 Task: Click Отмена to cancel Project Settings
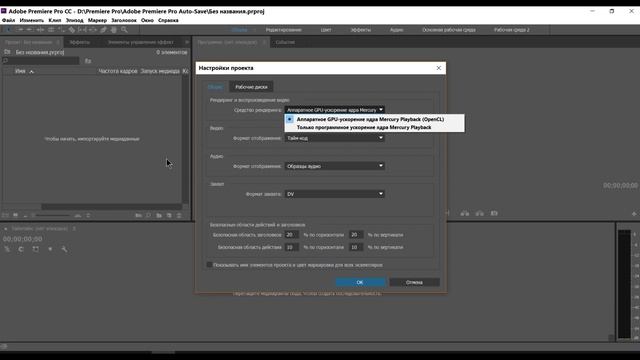(x=414, y=282)
